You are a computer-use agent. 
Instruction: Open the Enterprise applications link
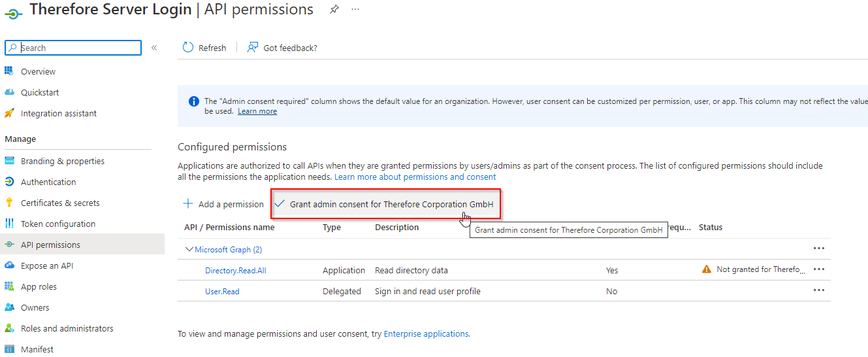[x=426, y=333]
